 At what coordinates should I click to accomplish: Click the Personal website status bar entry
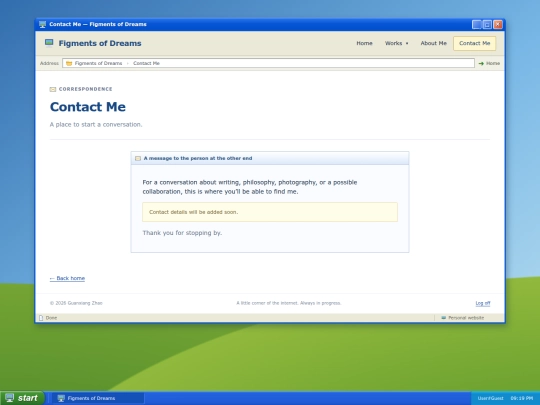(x=463, y=318)
